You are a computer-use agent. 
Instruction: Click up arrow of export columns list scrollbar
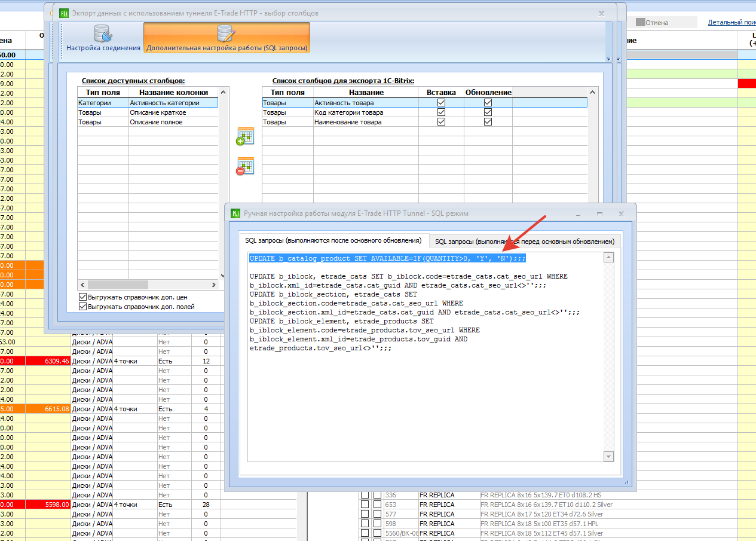click(593, 93)
